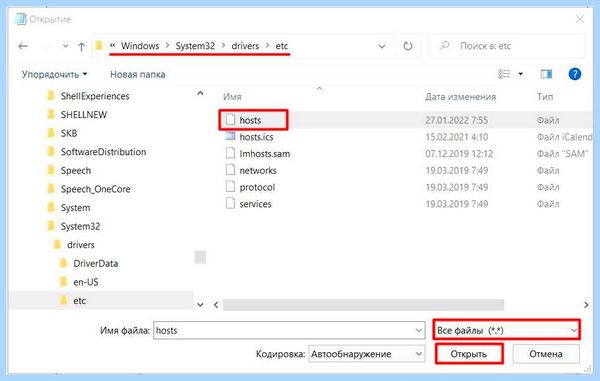This screenshot has height=381, width=600.
Task: Click the etc breadcrumb segment
Action: click(x=282, y=46)
